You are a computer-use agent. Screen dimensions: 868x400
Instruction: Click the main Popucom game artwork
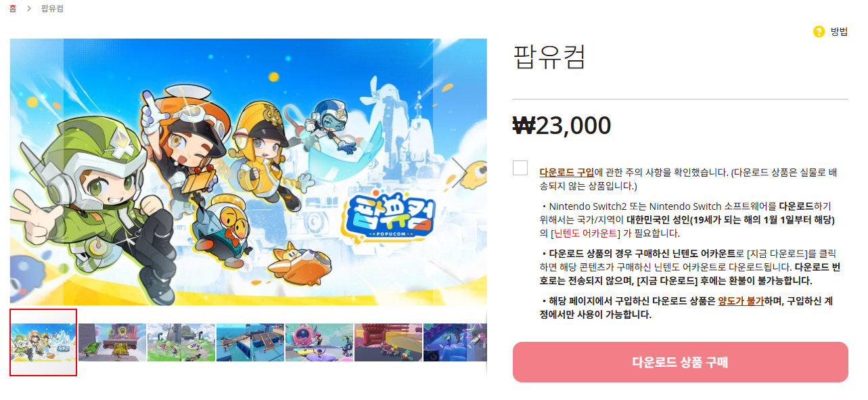coord(248,172)
